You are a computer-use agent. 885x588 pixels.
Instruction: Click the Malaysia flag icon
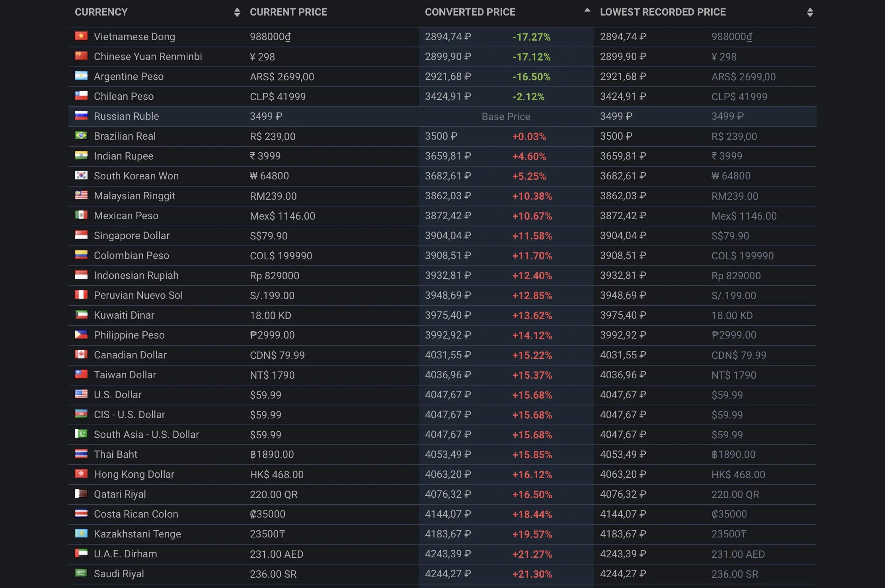(81, 195)
